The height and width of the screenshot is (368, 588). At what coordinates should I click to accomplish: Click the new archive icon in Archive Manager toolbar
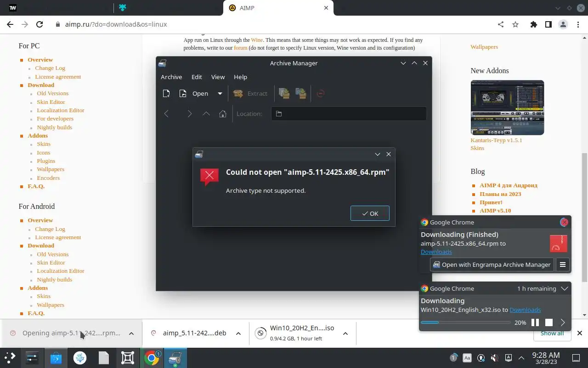(x=166, y=93)
